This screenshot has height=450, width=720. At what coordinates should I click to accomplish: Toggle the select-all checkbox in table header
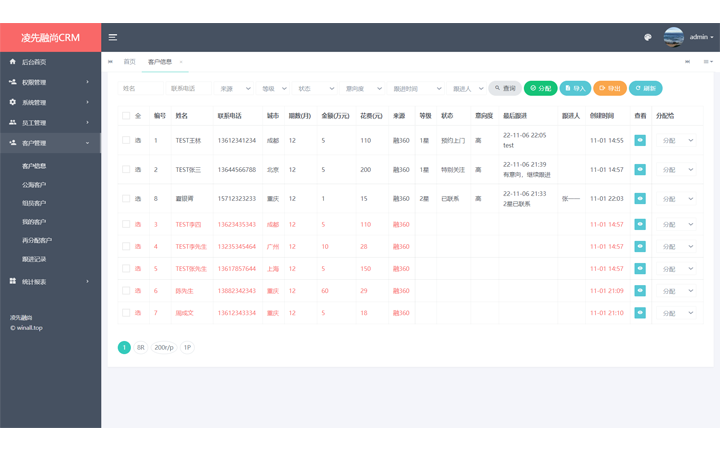click(x=126, y=116)
